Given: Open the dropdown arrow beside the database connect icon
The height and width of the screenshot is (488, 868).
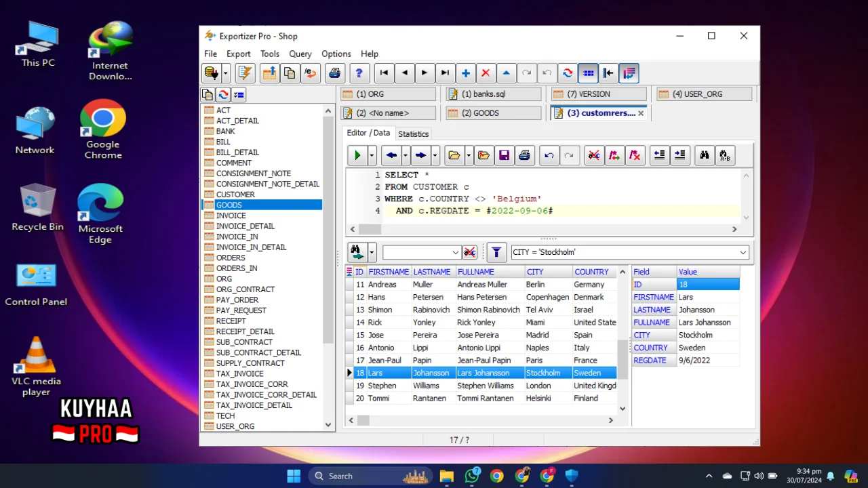Looking at the screenshot, I should point(225,73).
